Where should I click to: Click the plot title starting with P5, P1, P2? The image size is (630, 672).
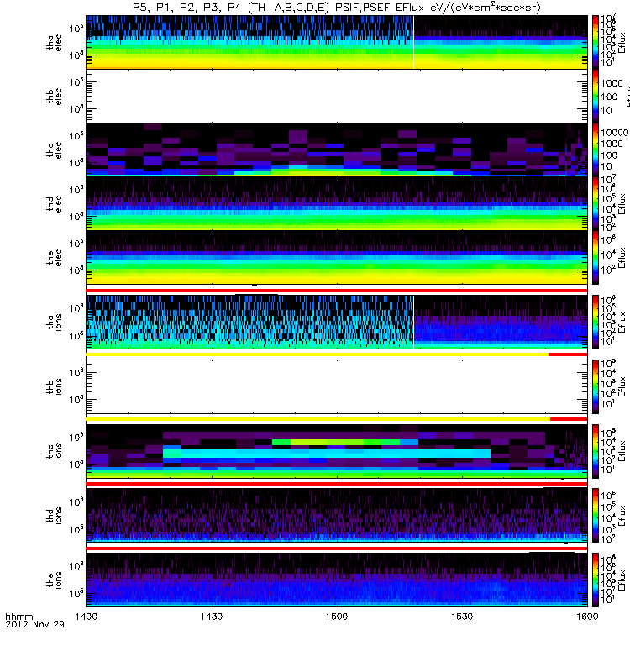coord(337,8)
